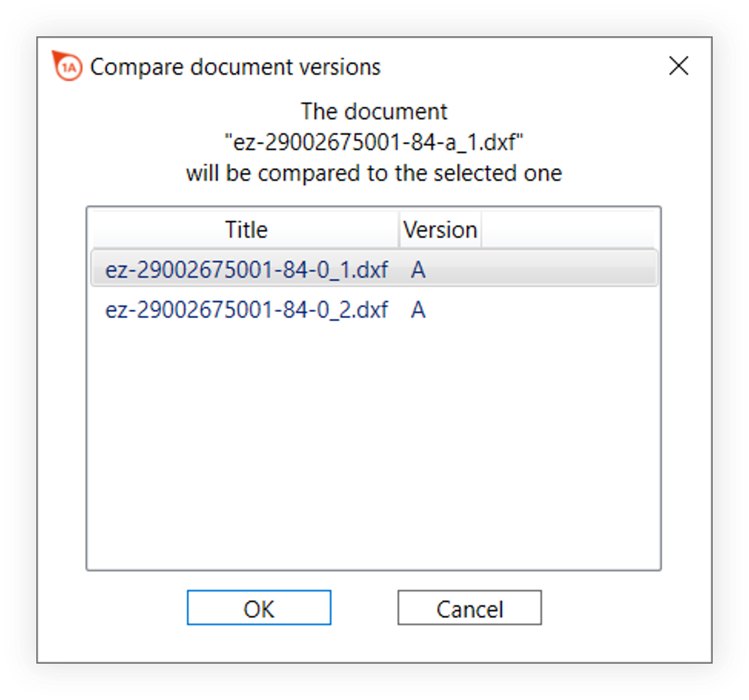749x700 pixels.
Task: Click the divider on Version header's right edge
Action: point(481,230)
